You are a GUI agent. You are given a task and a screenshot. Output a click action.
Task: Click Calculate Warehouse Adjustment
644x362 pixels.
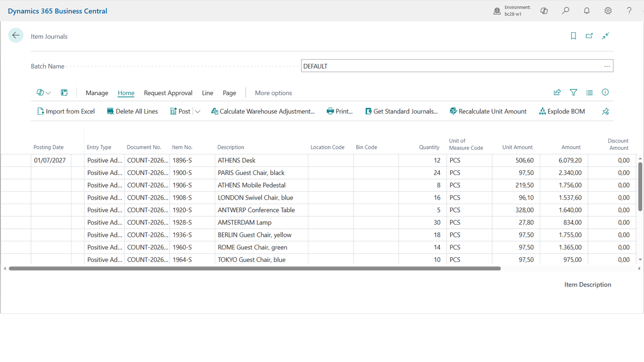tap(263, 112)
